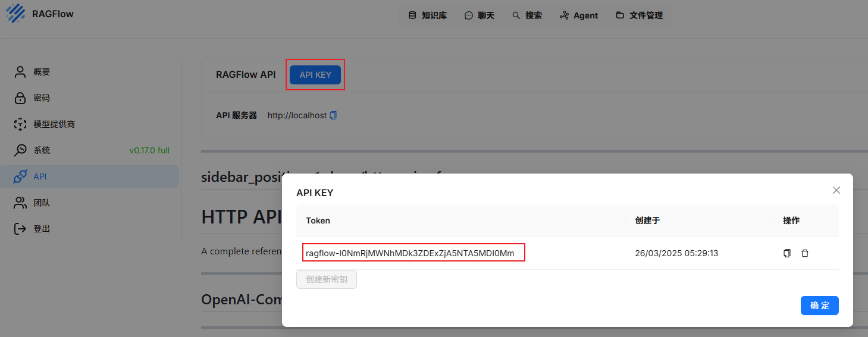Click the v0.17.0 full version label
This screenshot has width=868, height=337.
tap(149, 150)
